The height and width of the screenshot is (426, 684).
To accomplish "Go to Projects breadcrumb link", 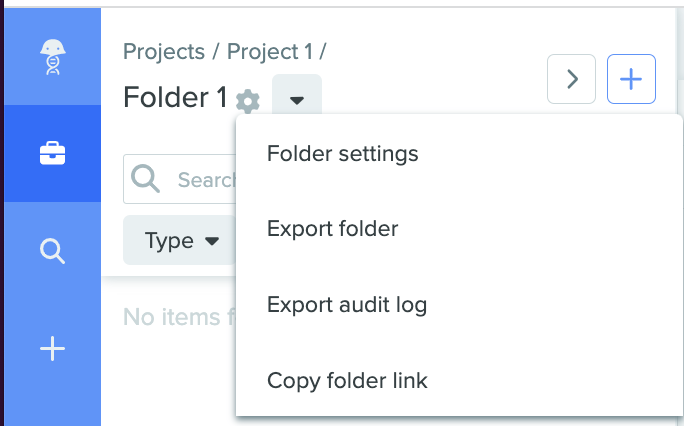I will 164,51.
